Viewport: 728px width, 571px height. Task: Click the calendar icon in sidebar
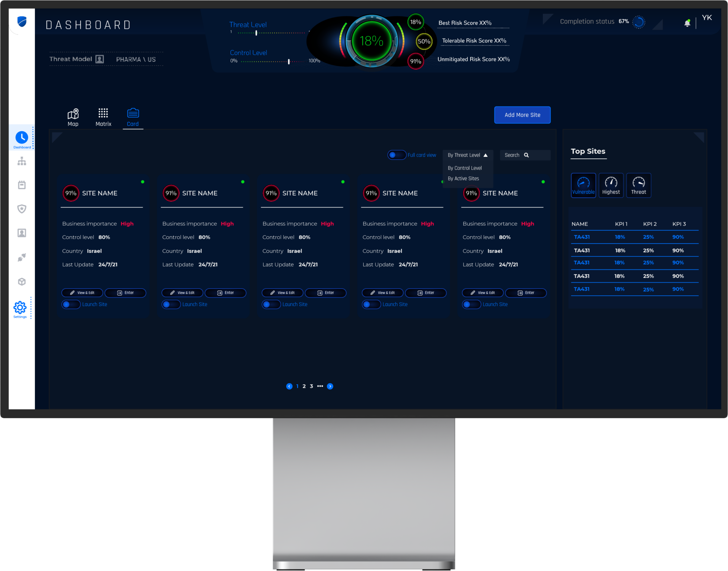point(22,185)
